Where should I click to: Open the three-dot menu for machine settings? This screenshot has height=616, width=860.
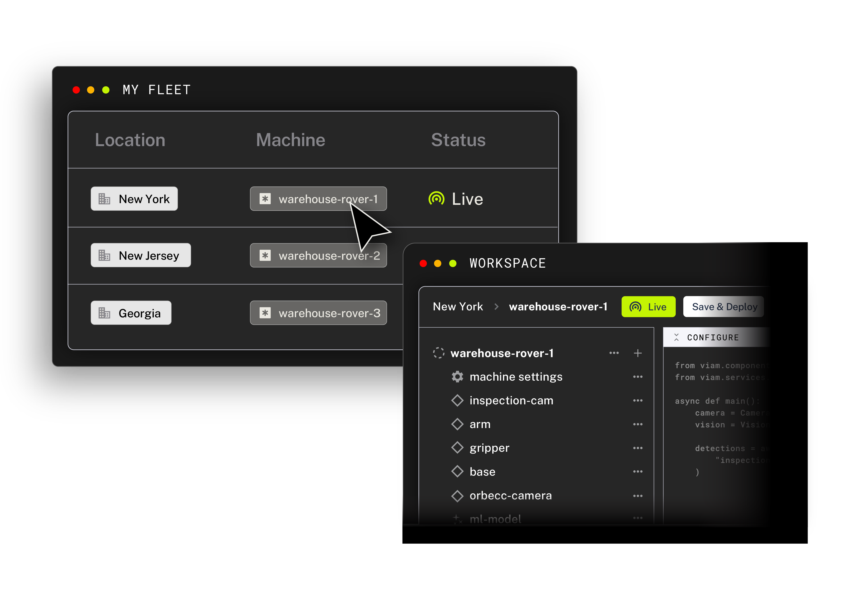click(637, 376)
